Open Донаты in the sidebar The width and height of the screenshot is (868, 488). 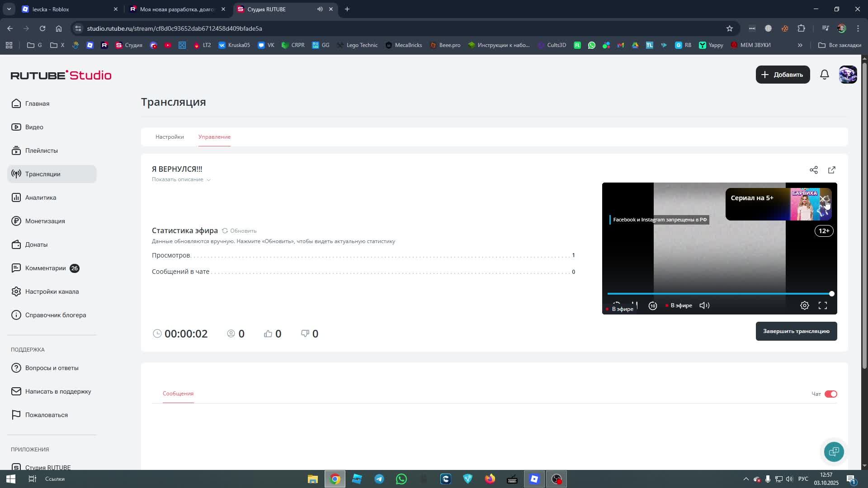(x=52, y=244)
